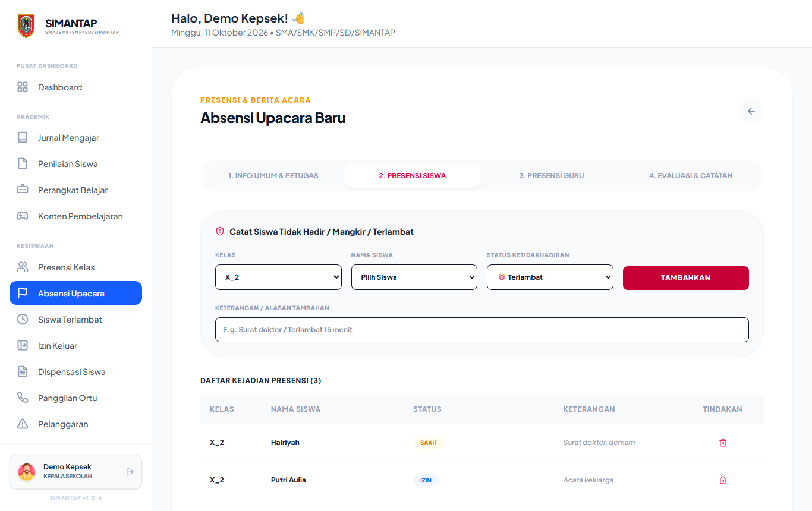This screenshot has height=511, width=812.
Task: Click the Keterangan / Alasan Tambahan input field
Action: [x=482, y=330]
